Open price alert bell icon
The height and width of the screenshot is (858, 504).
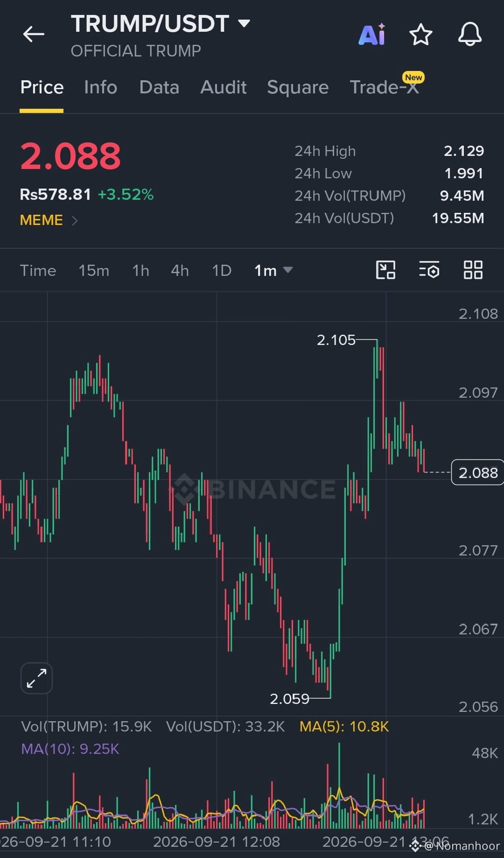(x=469, y=34)
